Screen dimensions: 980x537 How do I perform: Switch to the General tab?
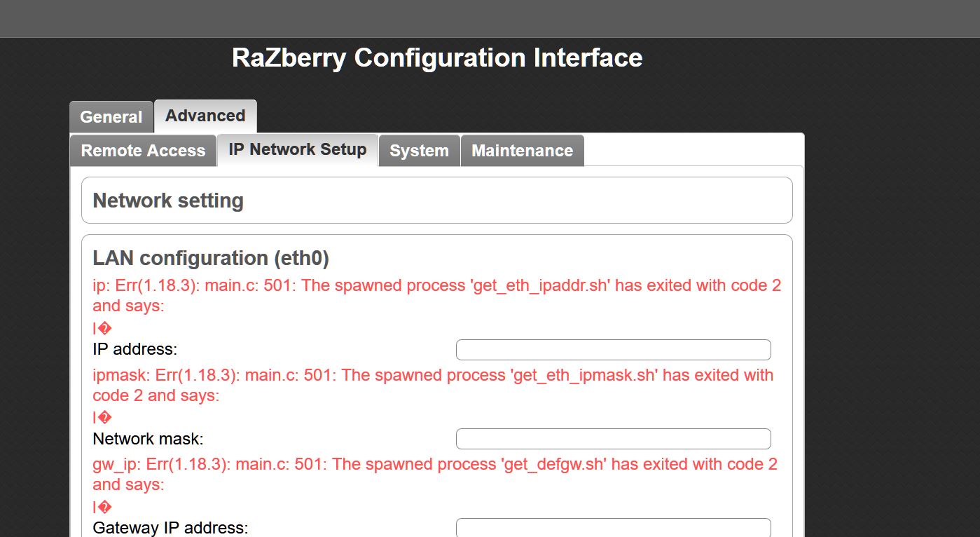pyautogui.click(x=111, y=117)
